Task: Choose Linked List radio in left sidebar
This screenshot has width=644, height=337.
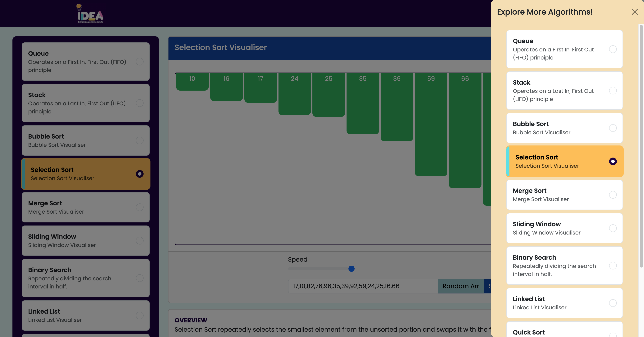Action: pos(140,316)
